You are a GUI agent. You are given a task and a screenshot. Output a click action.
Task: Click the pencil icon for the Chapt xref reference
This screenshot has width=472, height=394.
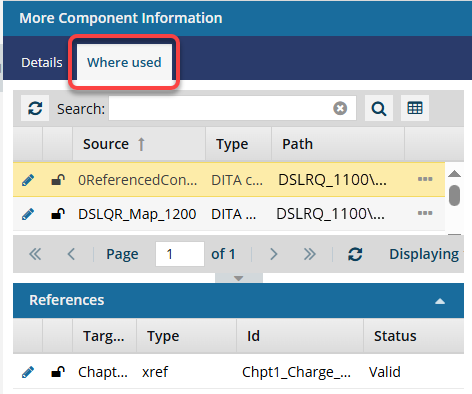tap(28, 372)
